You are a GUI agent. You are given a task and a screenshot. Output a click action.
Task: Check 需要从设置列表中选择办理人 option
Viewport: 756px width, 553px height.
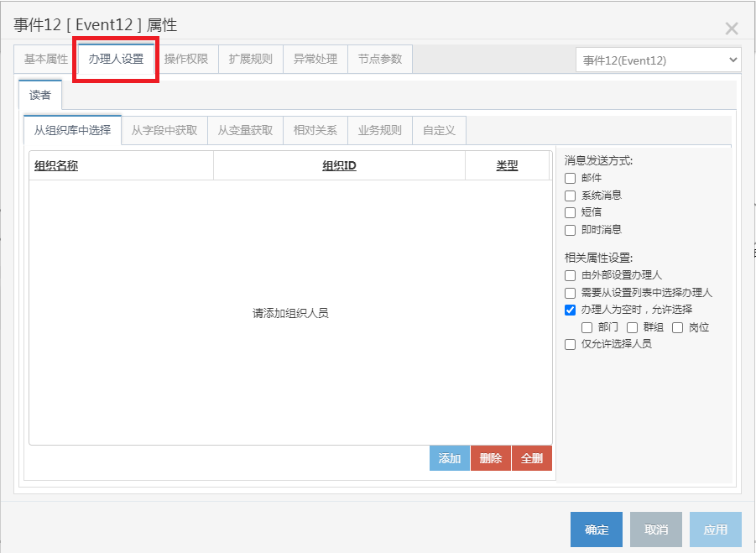(570, 293)
